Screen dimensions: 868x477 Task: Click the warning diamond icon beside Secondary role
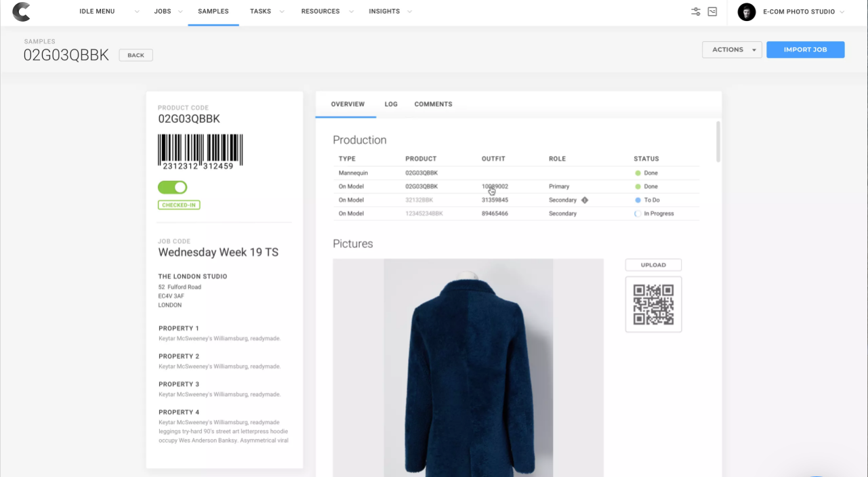[585, 200]
